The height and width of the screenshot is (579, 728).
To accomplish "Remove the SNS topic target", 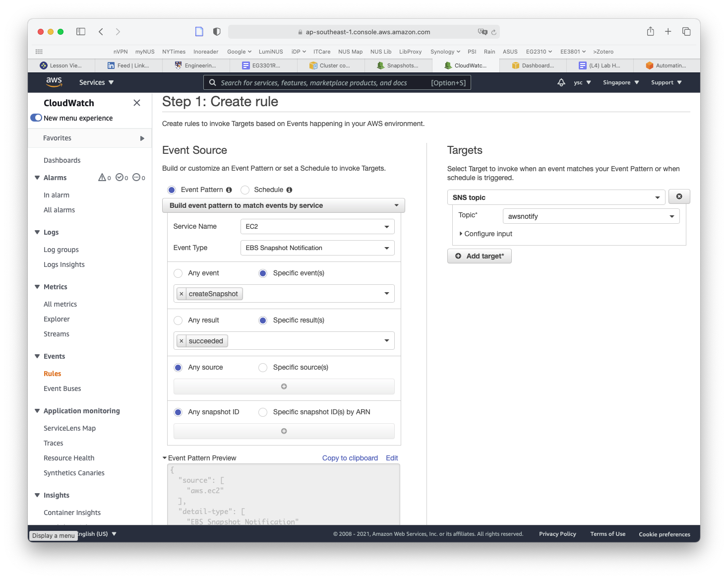I will (x=679, y=197).
